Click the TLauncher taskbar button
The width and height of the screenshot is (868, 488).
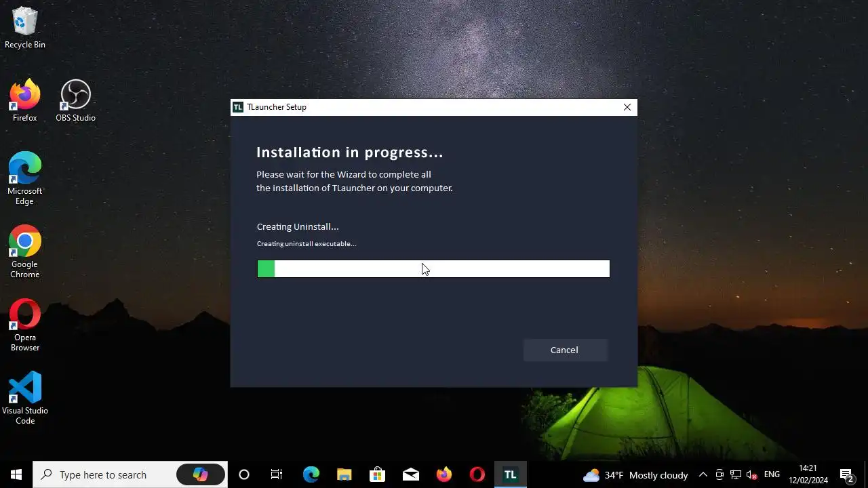[511, 474]
